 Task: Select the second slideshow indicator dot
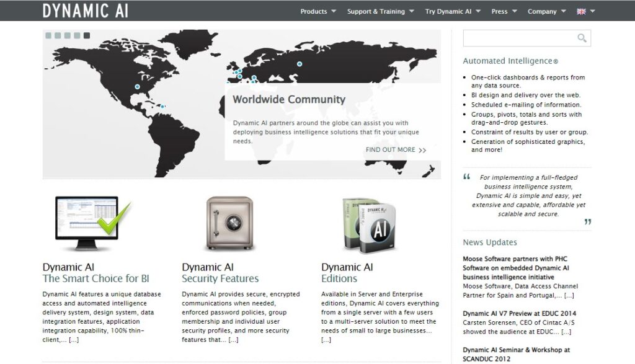58,35
